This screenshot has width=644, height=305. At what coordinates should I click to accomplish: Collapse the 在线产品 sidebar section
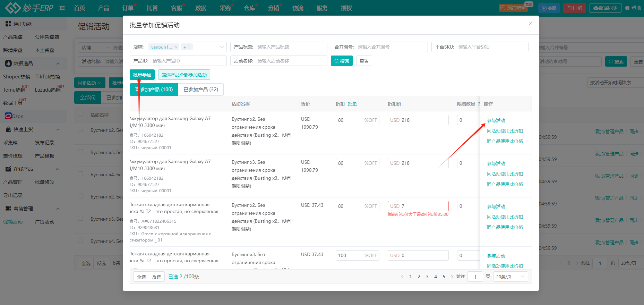pos(58,169)
